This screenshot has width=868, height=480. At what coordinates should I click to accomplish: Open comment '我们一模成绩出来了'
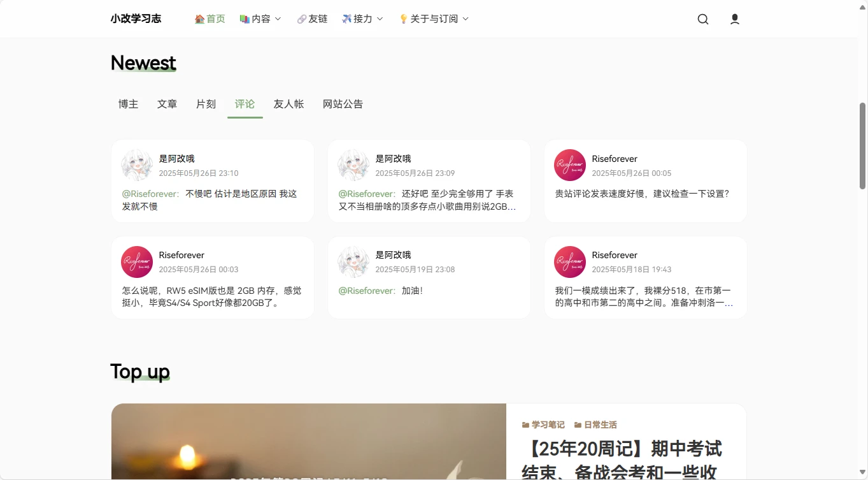pos(644,297)
